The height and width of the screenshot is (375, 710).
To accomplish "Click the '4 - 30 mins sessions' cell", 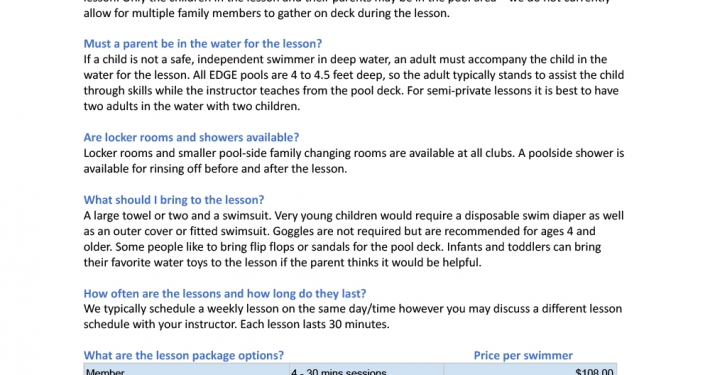I will [x=366, y=370].
